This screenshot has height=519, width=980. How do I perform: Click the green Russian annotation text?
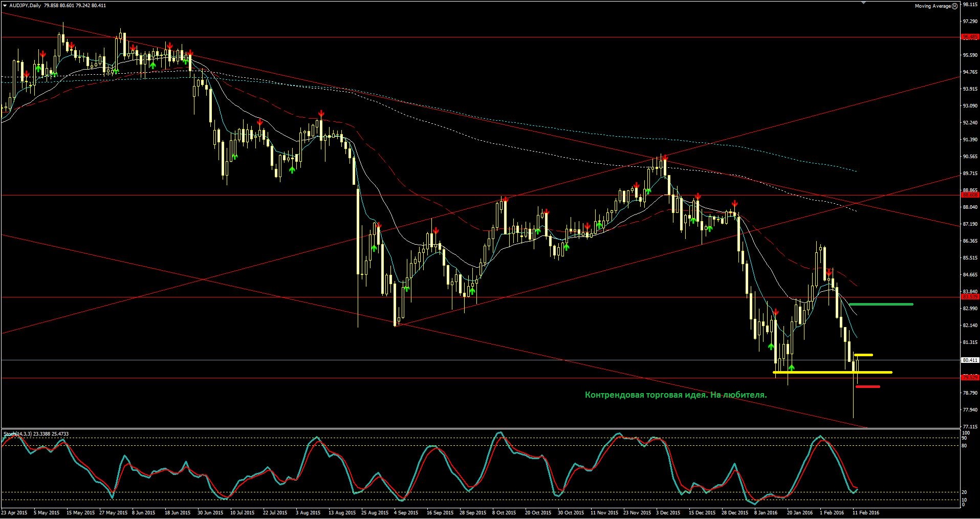[676, 395]
